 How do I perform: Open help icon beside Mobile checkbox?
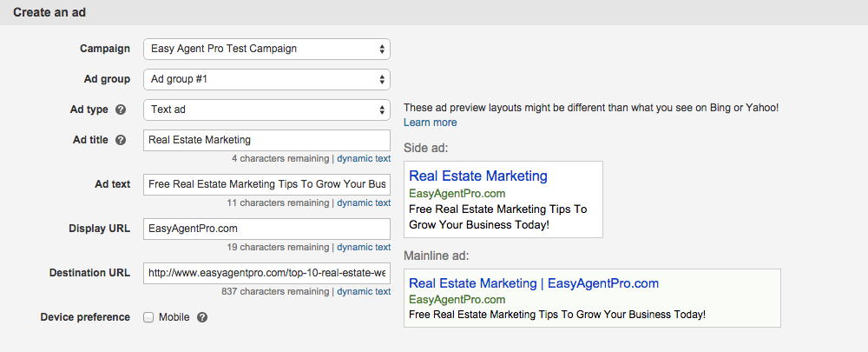[202, 317]
